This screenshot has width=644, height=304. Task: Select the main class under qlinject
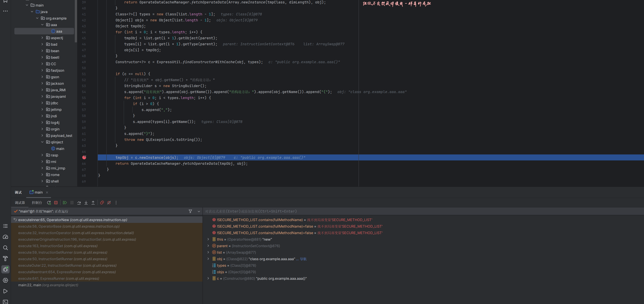pos(58,148)
